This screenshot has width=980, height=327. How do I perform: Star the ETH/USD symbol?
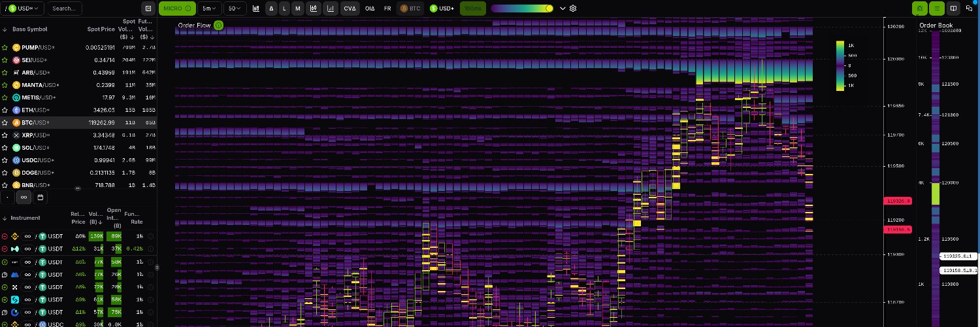[x=5, y=110]
